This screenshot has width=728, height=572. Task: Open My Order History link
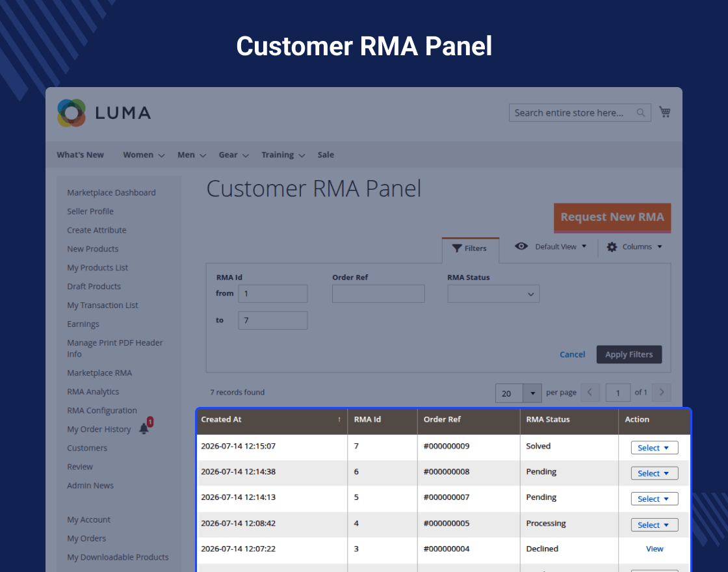pos(99,429)
